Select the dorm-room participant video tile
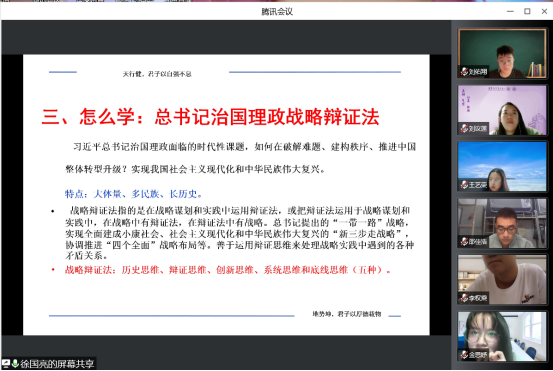The image size is (553, 371). click(502, 223)
